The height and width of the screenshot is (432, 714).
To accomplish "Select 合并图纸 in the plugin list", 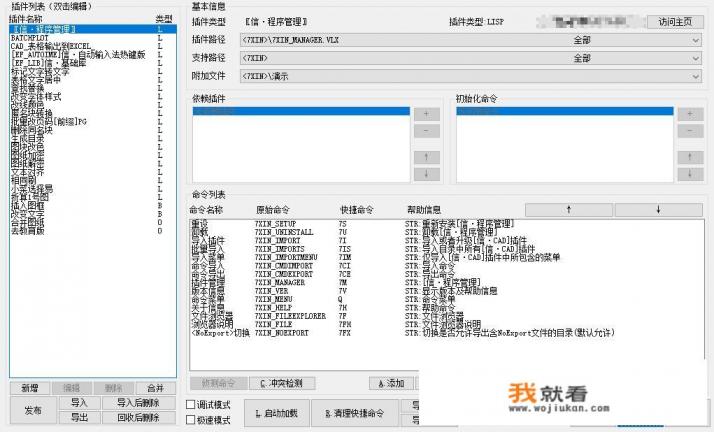I will click(x=93, y=223).
